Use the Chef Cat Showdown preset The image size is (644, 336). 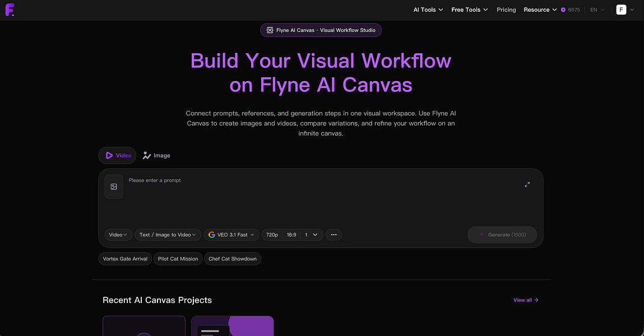point(233,259)
